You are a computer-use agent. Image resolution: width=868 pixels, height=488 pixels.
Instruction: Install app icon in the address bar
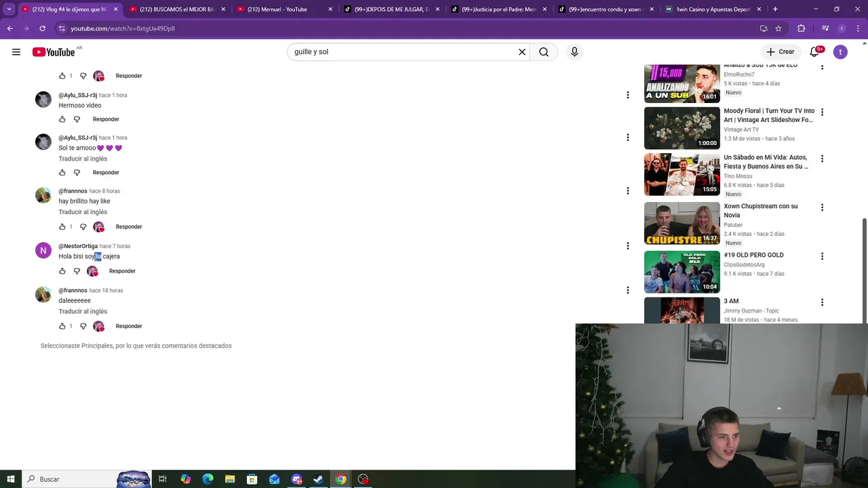[x=764, y=28]
